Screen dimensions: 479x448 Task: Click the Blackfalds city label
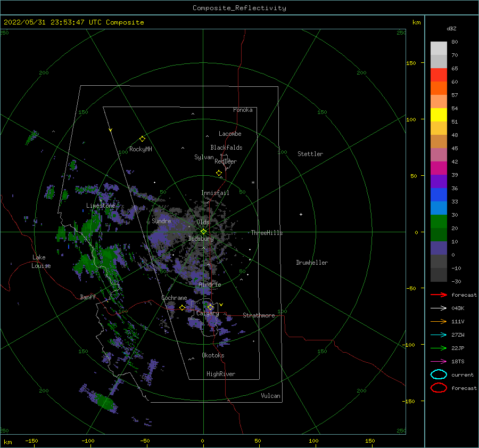(x=226, y=148)
